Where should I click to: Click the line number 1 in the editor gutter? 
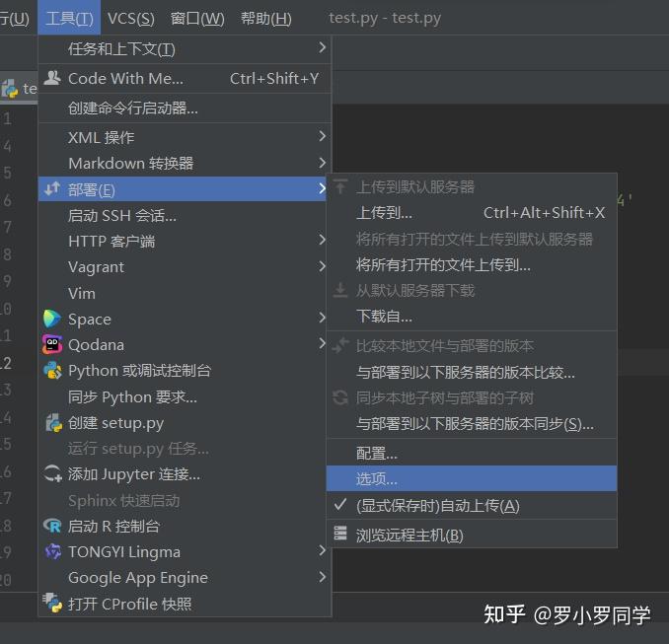click(7, 118)
